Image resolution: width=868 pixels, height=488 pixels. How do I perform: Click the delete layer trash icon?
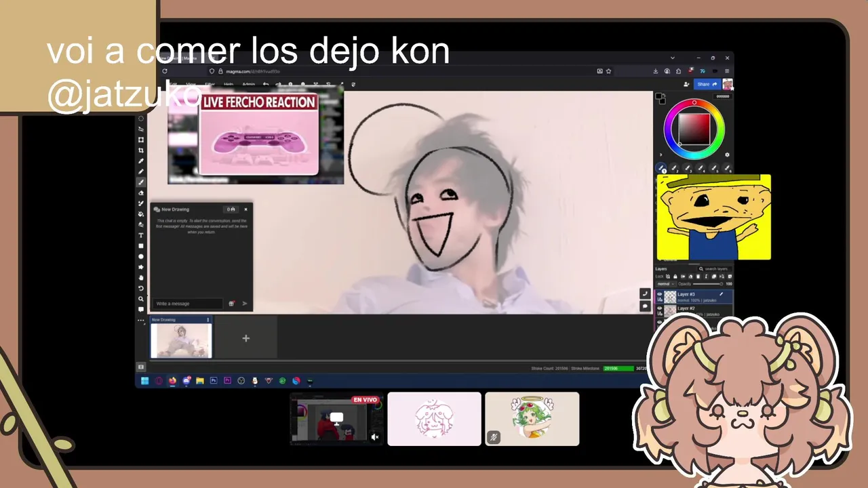pyautogui.click(x=698, y=277)
